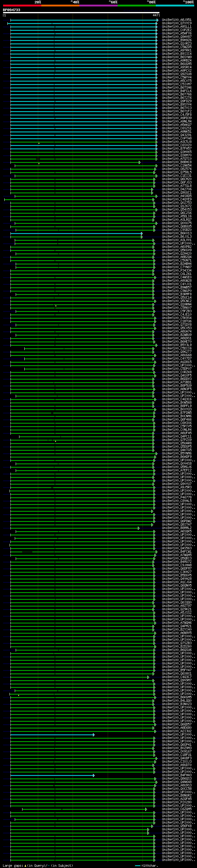197x868 pixels.
Task: Select the UniRef100_A9TRK1 label
Action: (x=177, y=50)
